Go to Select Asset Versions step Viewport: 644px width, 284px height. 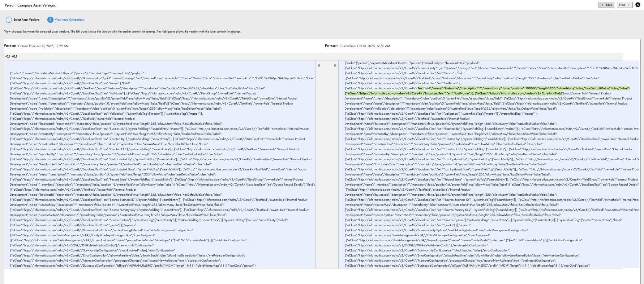click(x=26, y=20)
